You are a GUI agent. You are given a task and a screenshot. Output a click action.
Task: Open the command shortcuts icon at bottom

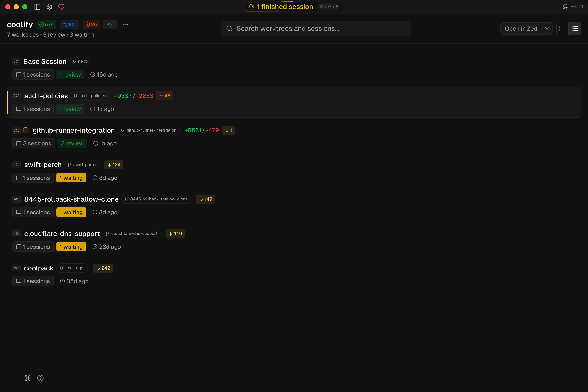pyautogui.click(x=27, y=378)
